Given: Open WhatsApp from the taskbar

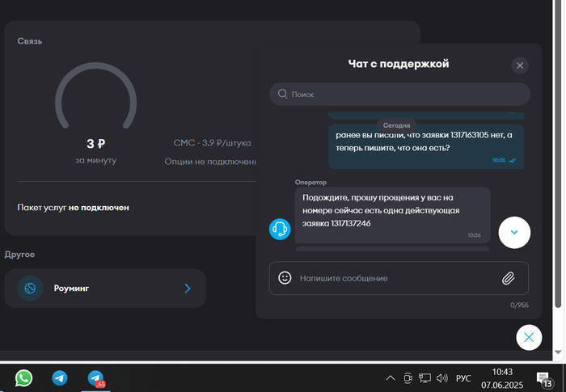Looking at the screenshot, I should pos(23,377).
